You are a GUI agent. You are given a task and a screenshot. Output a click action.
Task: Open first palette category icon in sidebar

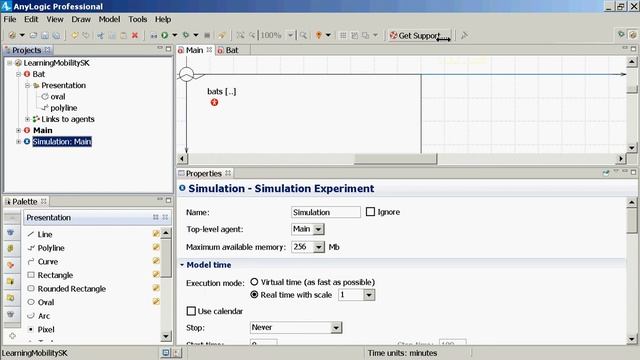(11, 233)
